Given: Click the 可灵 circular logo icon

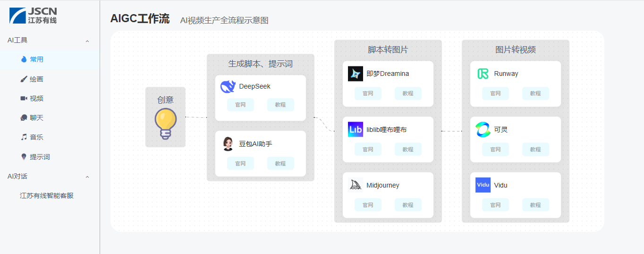Looking at the screenshot, I should pyautogui.click(x=483, y=129).
